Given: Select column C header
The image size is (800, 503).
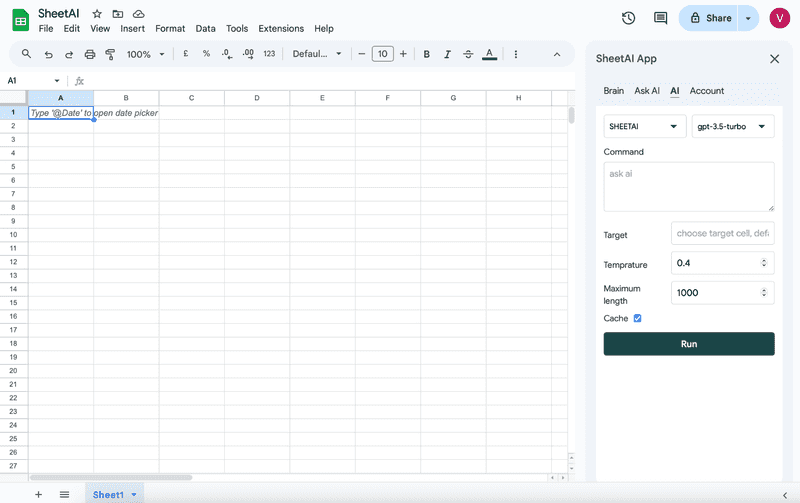Looking at the screenshot, I should coord(191,98).
